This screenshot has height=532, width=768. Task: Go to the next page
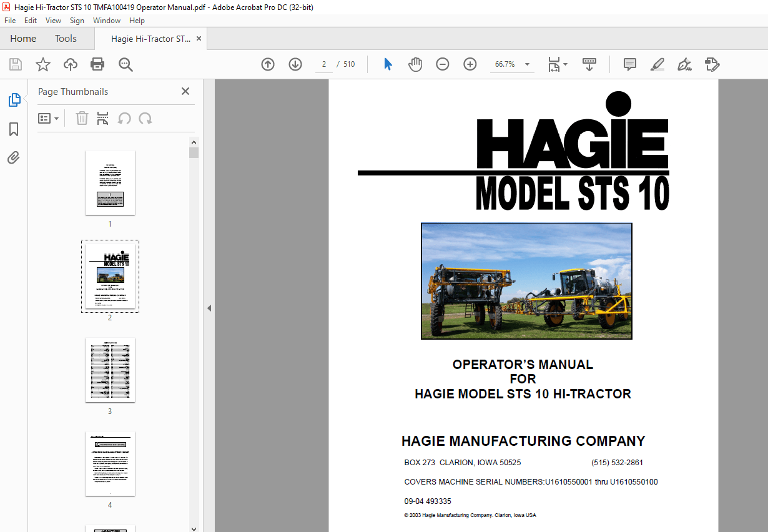[x=295, y=64]
